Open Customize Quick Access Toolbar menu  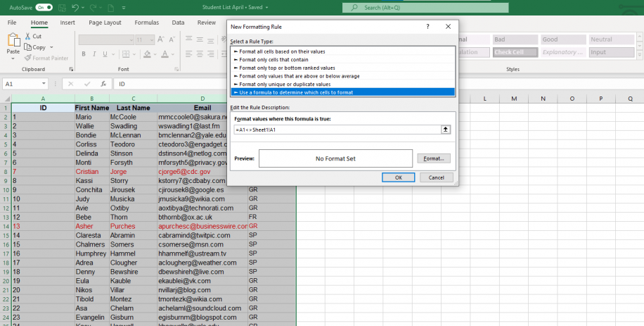coord(124,8)
